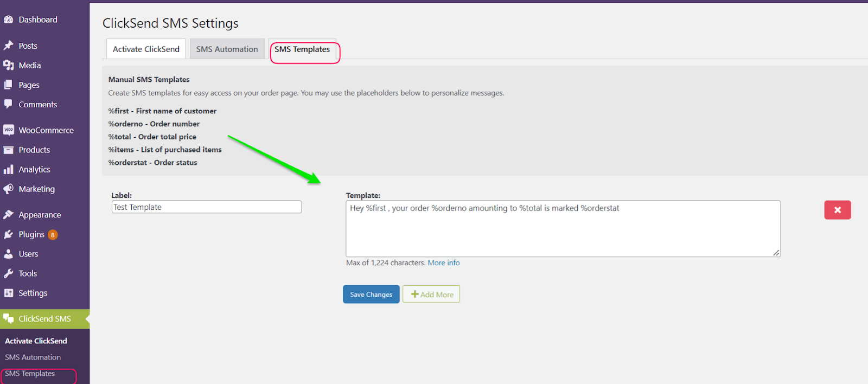
Task: Click the Comments speech bubble icon
Action: (x=8, y=104)
